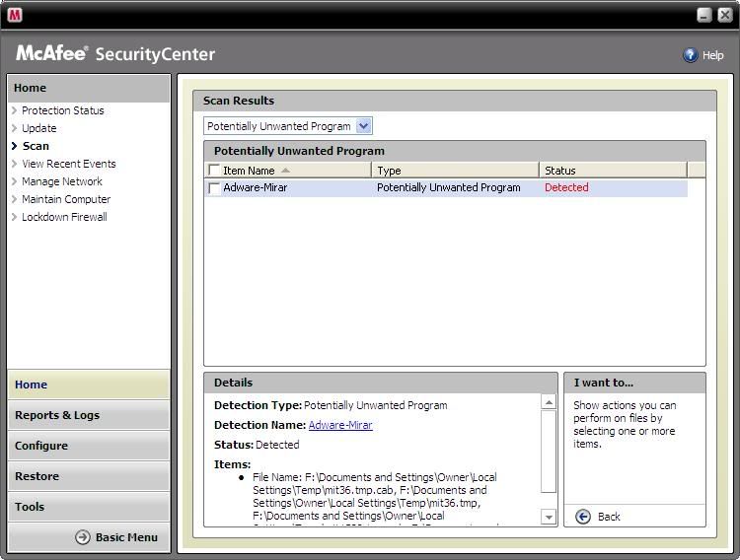Click the chevron beside Lockdown Firewall
The height and width of the screenshot is (560, 740).
[14, 217]
